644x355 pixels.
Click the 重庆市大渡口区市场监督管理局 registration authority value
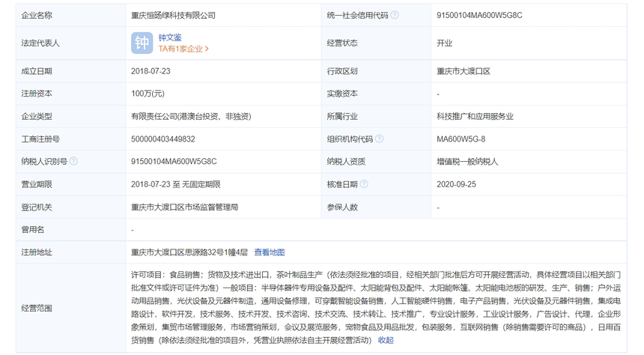point(185,207)
